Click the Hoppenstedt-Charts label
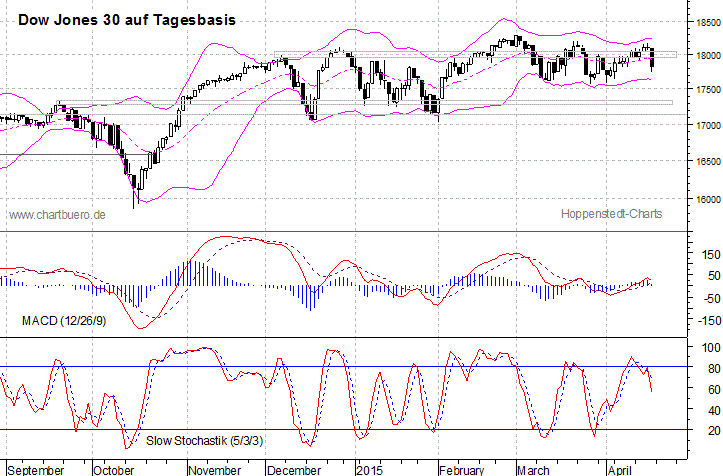The height and width of the screenshot is (476, 723). click(611, 214)
